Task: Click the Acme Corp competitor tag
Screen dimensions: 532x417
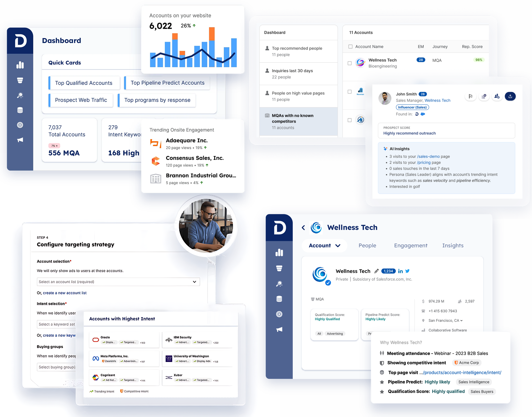Action: point(467,363)
